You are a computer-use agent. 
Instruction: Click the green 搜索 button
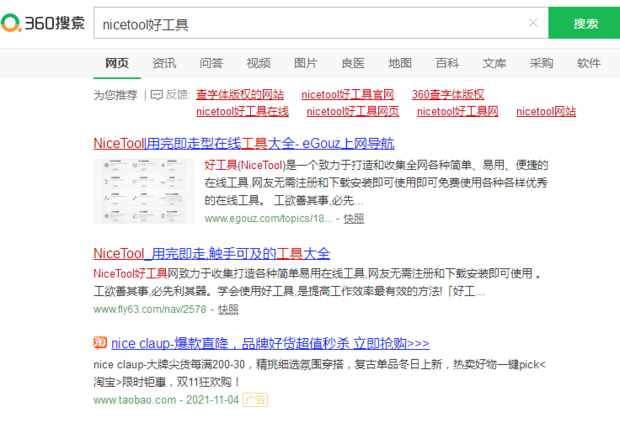click(x=584, y=23)
